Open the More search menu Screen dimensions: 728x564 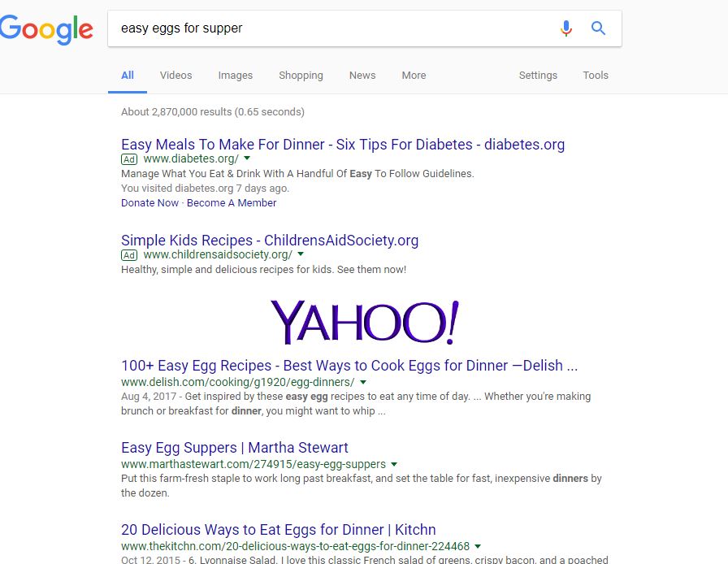tap(414, 76)
